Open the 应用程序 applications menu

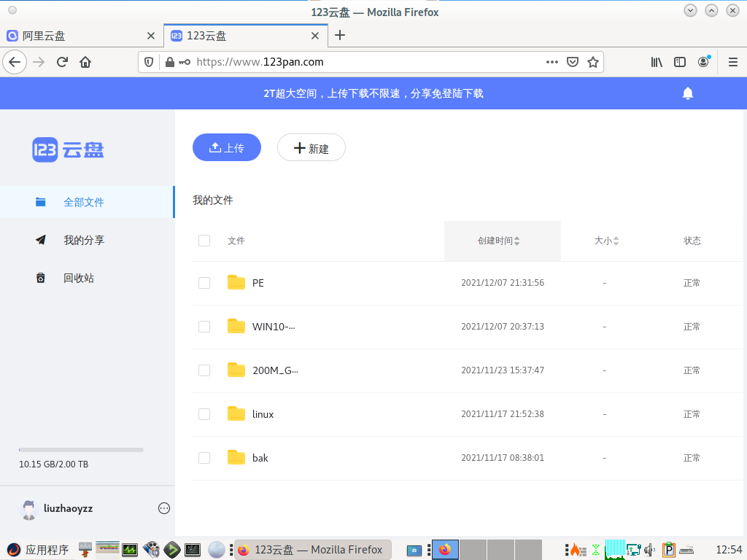pyautogui.click(x=38, y=550)
